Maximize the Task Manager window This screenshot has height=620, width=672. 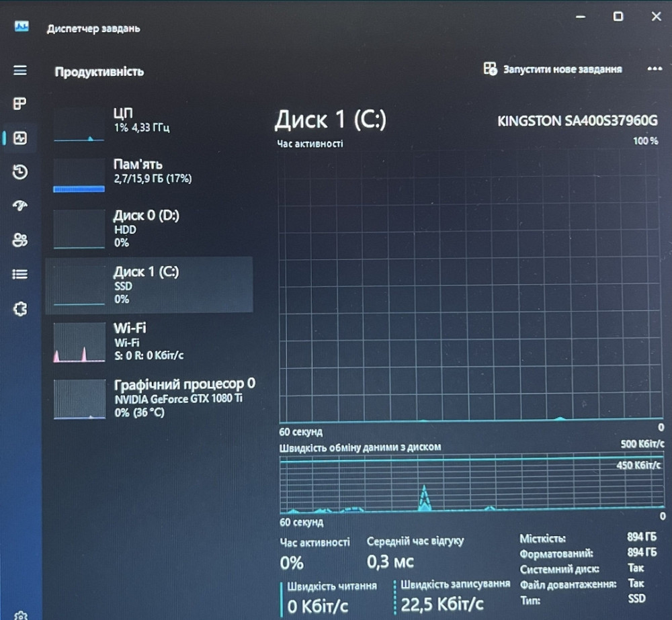618,17
